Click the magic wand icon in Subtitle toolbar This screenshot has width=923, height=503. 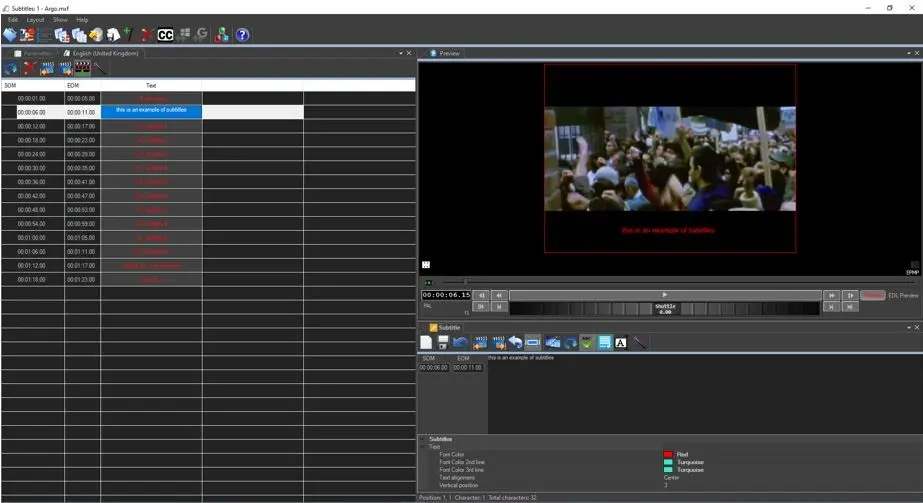640,343
